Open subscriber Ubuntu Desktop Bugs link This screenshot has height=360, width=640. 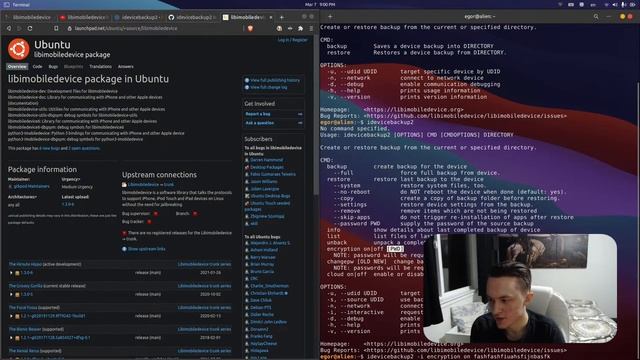pos(270,196)
